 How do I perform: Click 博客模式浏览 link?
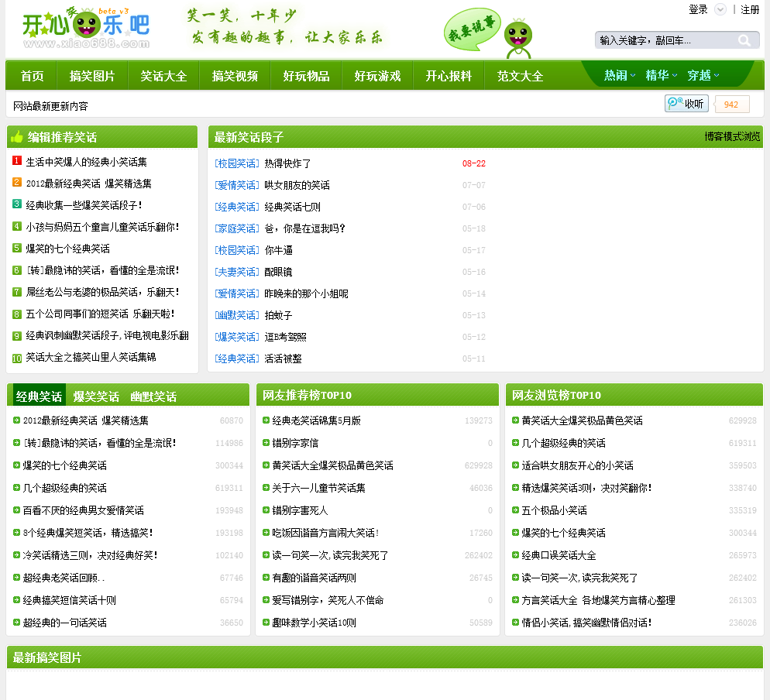[x=732, y=136]
